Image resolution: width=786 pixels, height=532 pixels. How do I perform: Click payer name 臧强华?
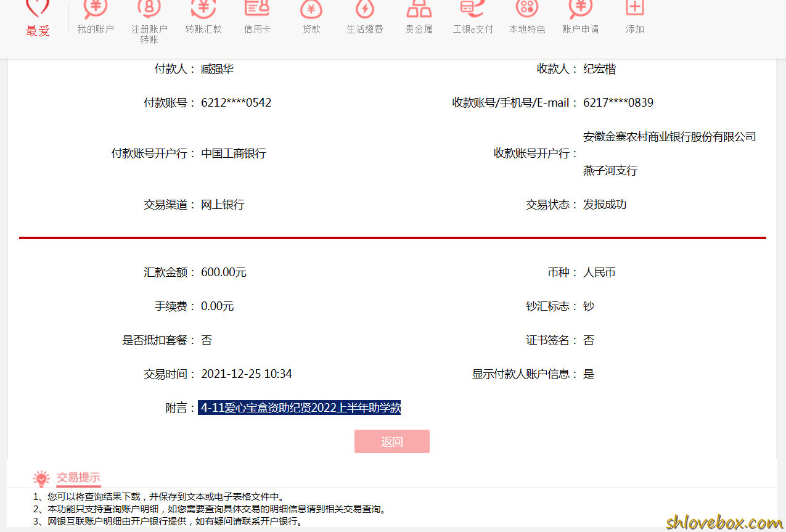pyautogui.click(x=218, y=69)
